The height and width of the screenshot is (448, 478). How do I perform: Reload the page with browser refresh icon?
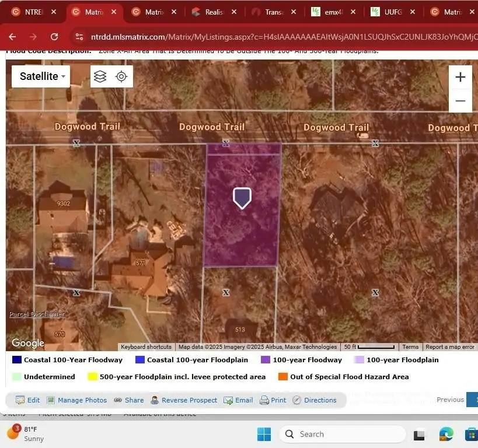(54, 37)
